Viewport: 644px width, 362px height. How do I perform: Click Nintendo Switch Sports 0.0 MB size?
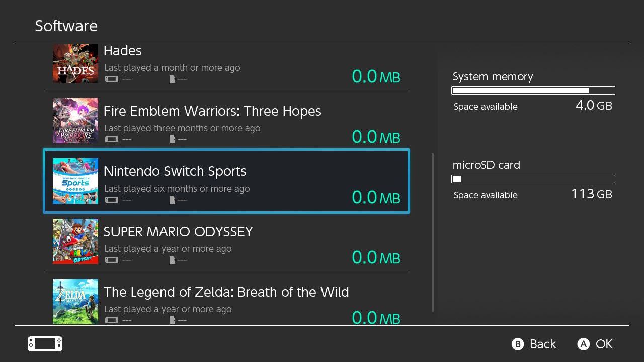[x=376, y=198]
